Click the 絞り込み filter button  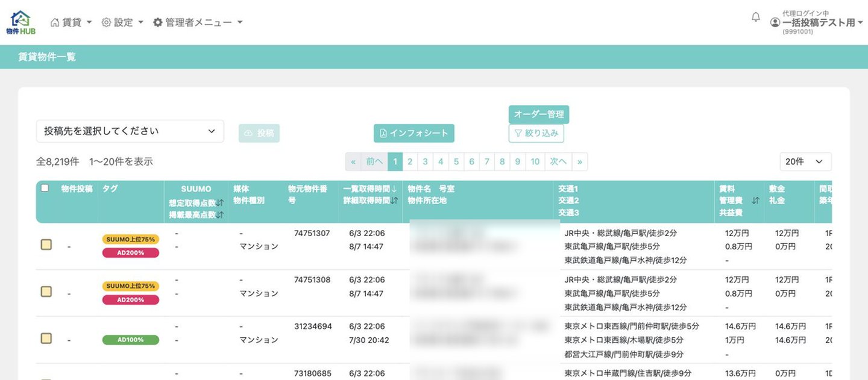click(x=536, y=133)
